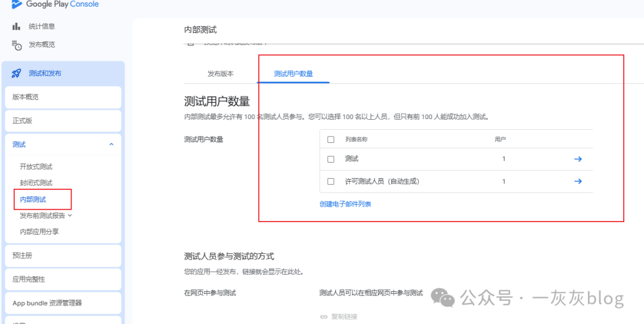Click the 测试 list name in the table
644x324 pixels.
pos(352,159)
